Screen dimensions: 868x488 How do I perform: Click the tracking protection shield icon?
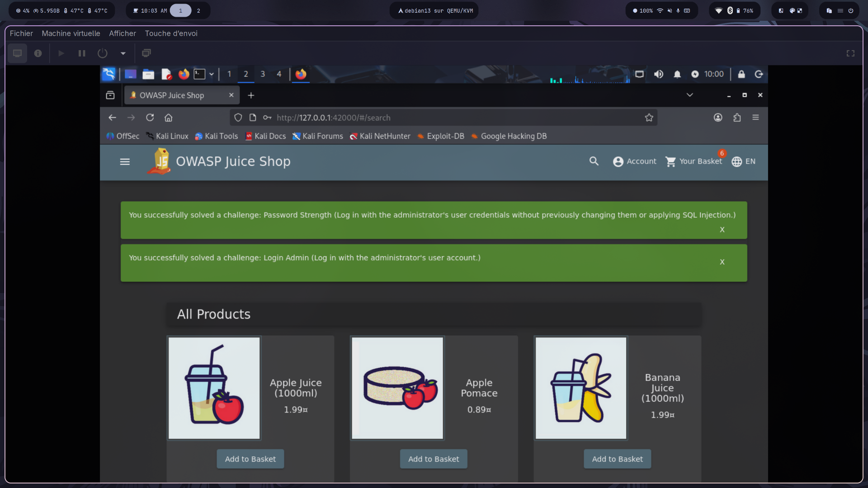(x=238, y=117)
